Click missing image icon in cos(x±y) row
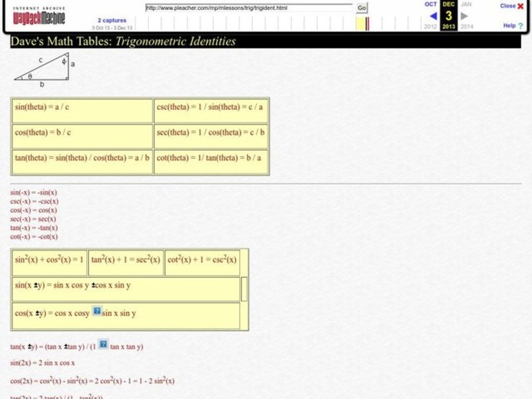Viewport: 532px width, 399px height. tap(96, 311)
